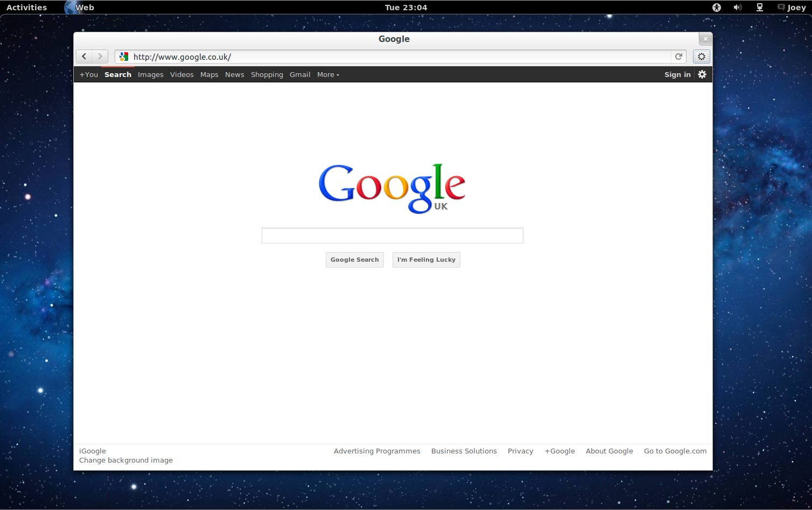Reload the current page

coord(678,56)
